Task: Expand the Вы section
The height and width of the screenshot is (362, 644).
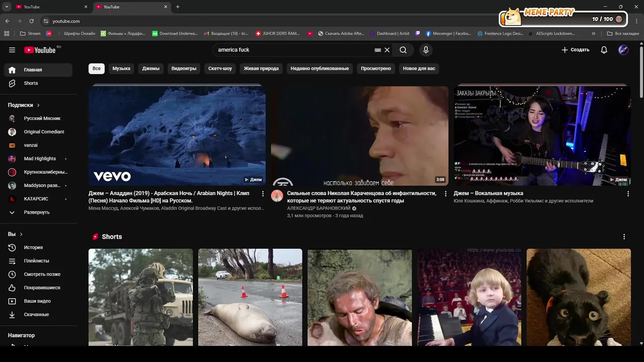Action: (15, 234)
